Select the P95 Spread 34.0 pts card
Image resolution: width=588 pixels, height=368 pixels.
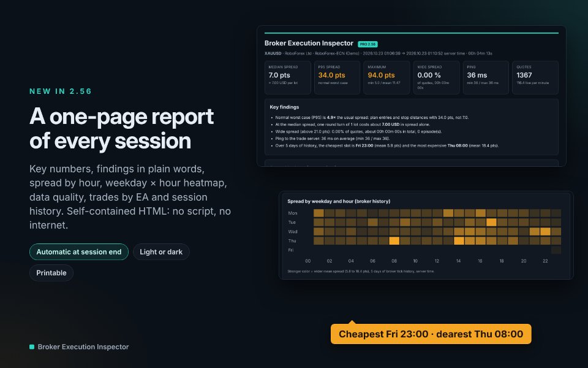[x=337, y=77]
